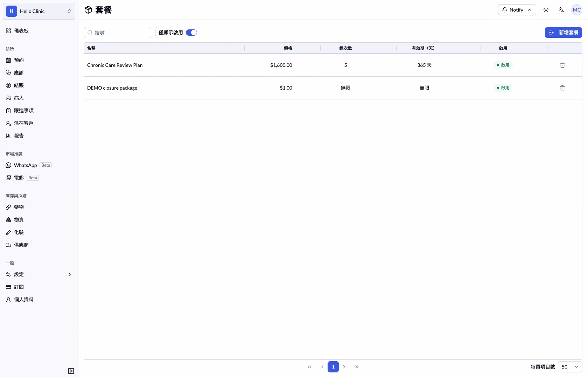Jump to the last page of results
588x378 pixels.
[357, 367]
